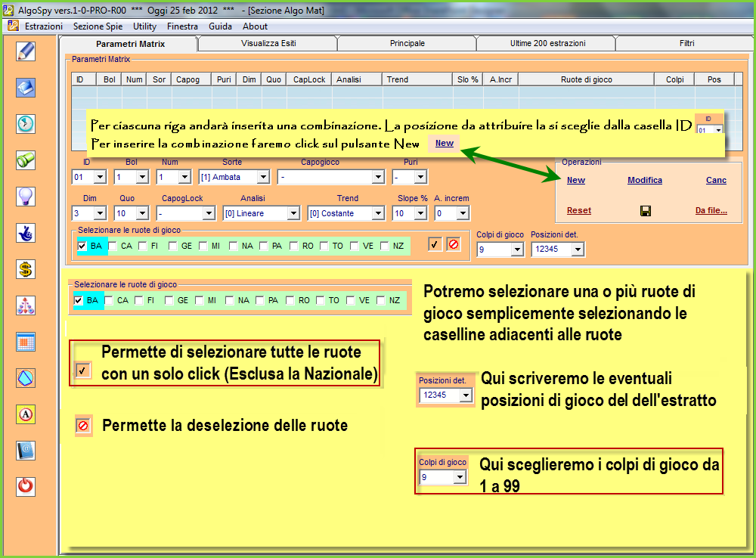Image resolution: width=756 pixels, height=558 pixels.
Task: Select the gold dollar sign icon
Action: pos(26,269)
